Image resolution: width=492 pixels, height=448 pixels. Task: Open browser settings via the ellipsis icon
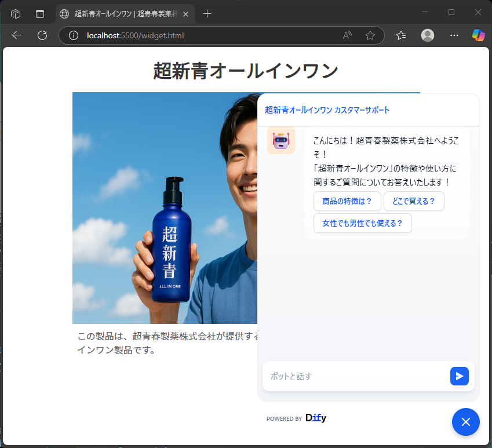[x=454, y=35]
